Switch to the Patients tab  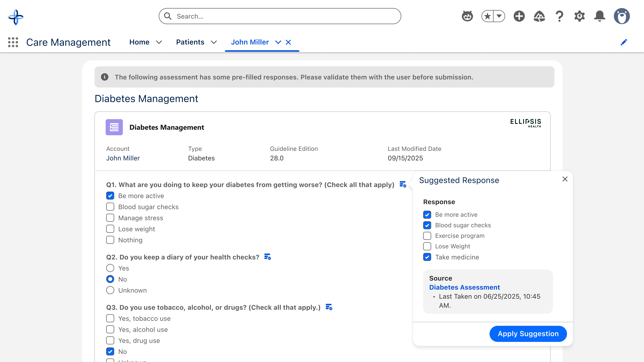[190, 42]
